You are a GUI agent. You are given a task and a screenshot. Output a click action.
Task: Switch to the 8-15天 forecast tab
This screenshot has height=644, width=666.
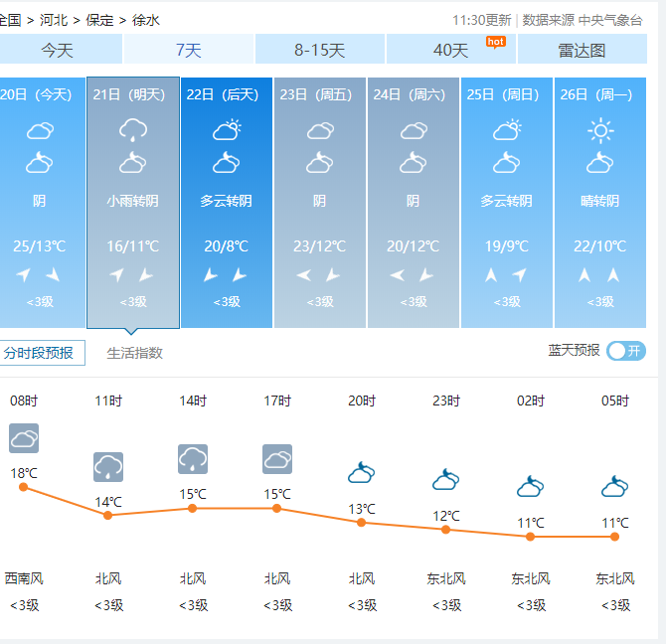(319, 50)
